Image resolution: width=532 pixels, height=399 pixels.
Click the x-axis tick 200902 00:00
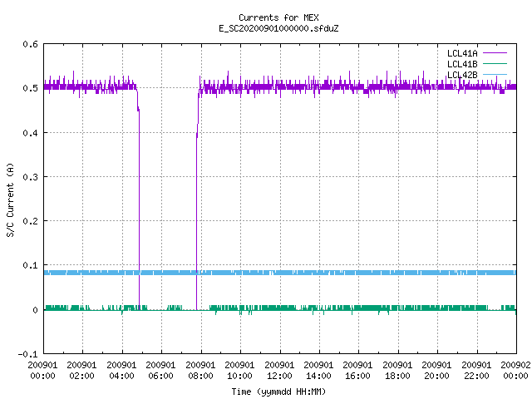(515, 371)
